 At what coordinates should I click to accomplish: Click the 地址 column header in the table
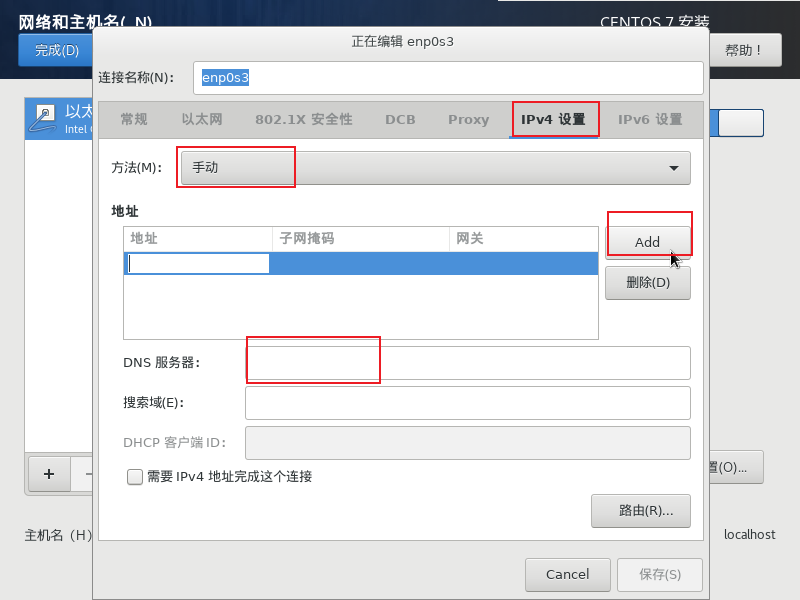pos(198,239)
